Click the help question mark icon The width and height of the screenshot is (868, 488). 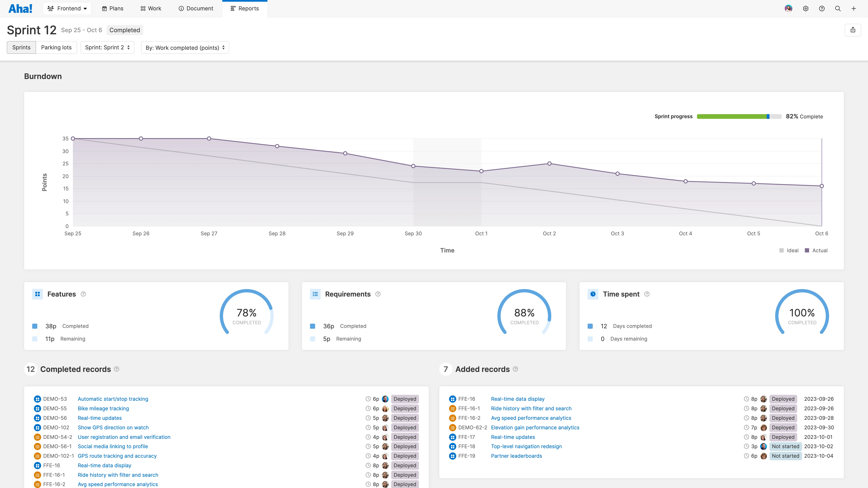point(822,8)
